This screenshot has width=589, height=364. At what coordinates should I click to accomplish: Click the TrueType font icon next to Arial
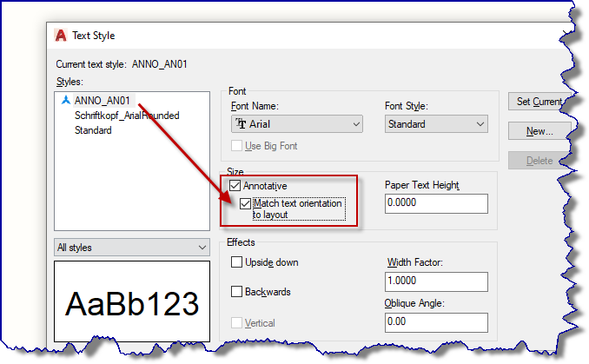pyautogui.click(x=241, y=123)
